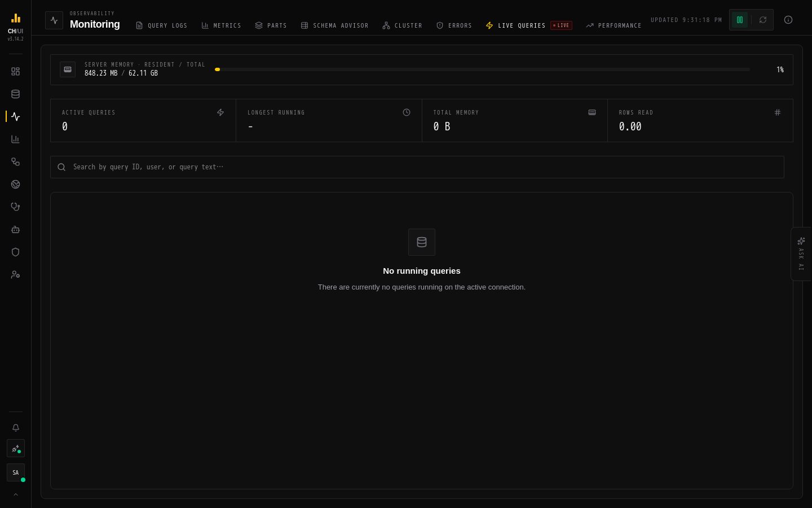Switch to the Parts tab
This screenshot has width=812, height=508.
pos(271,25)
